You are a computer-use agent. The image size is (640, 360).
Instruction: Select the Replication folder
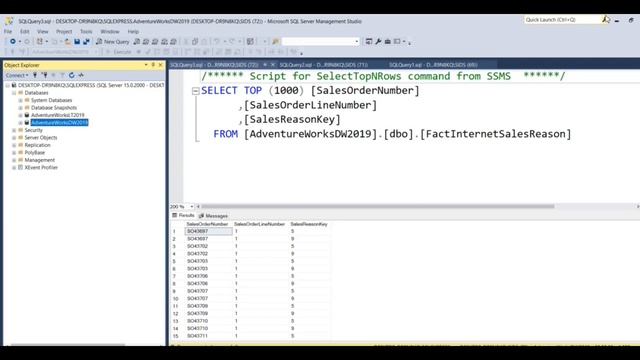coord(38,145)
